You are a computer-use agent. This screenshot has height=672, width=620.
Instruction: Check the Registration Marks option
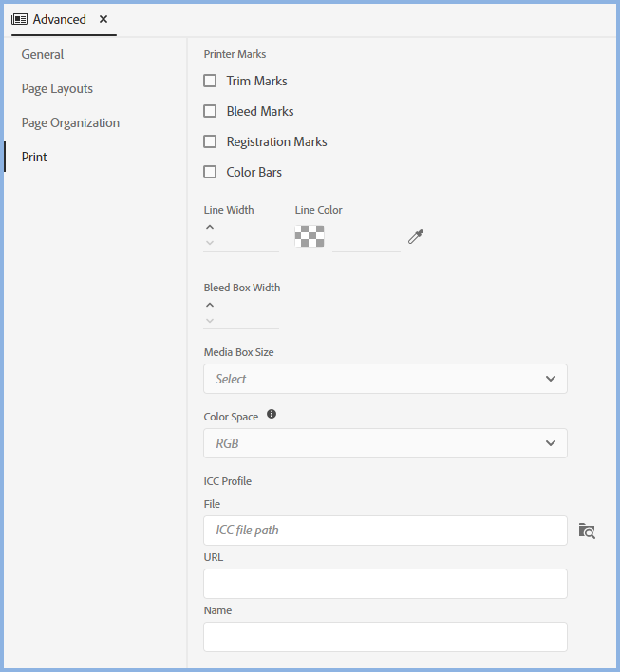point(211,141)
